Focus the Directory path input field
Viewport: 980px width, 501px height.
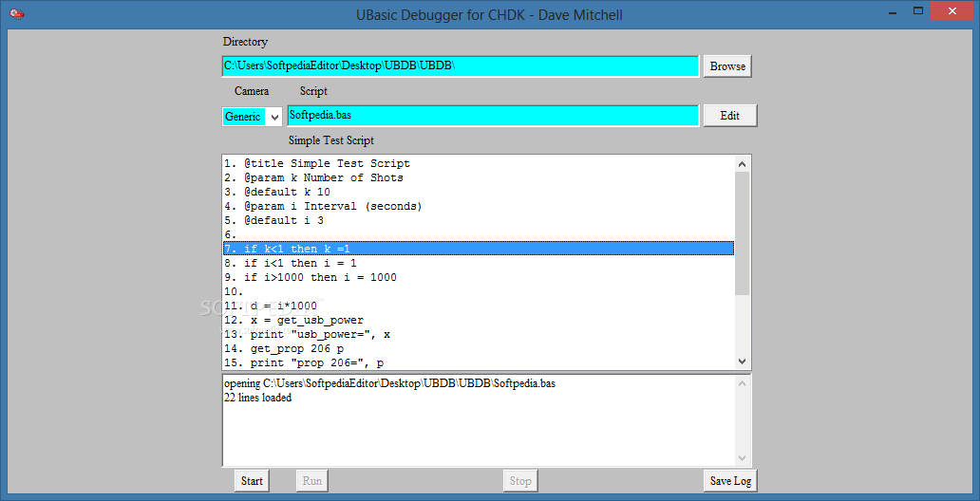pos(461,66)
